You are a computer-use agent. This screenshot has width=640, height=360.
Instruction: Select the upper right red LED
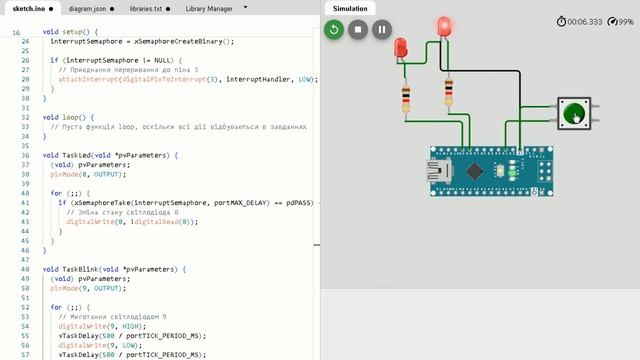[444, 27]
